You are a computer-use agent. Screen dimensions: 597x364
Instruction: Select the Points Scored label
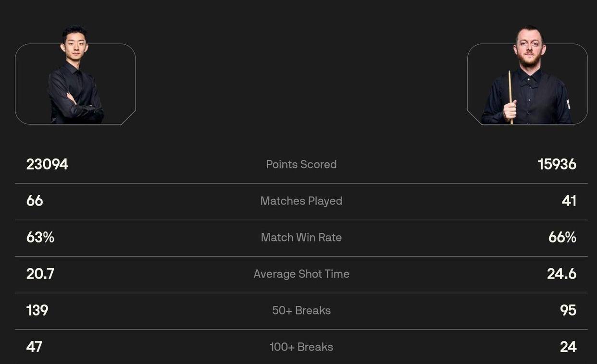tap(301, 164)
